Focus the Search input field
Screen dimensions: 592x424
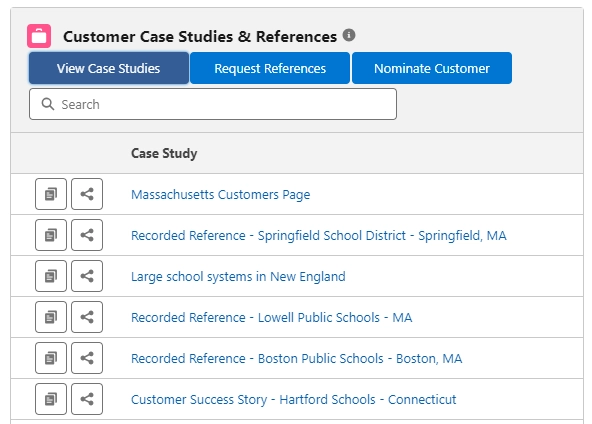213,104
